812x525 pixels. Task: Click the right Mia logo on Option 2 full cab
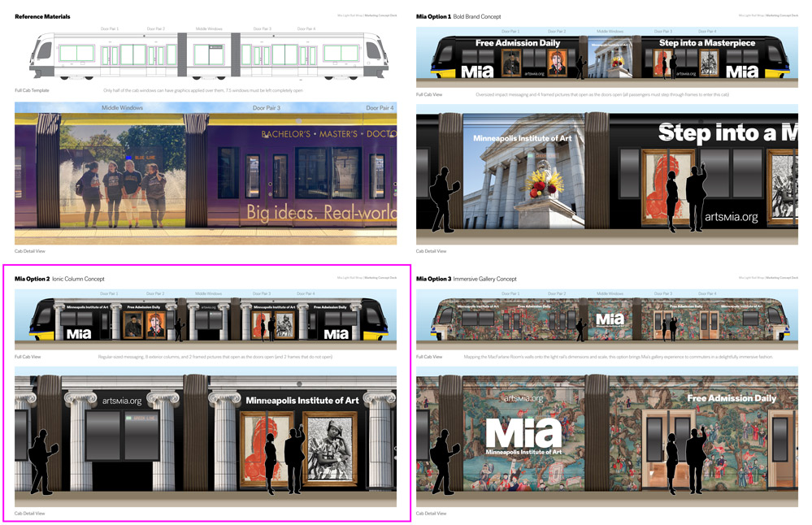coord(336,335)
